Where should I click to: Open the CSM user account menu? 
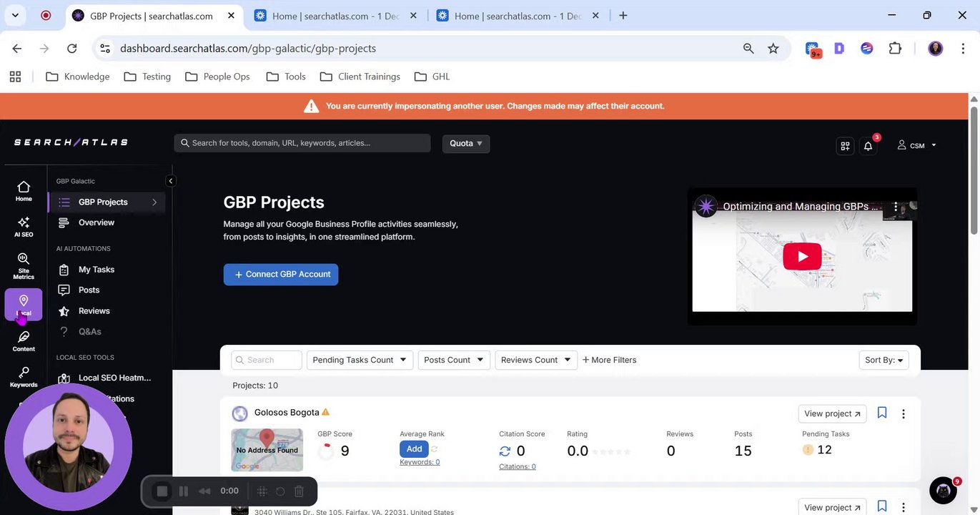pos(916,145)
